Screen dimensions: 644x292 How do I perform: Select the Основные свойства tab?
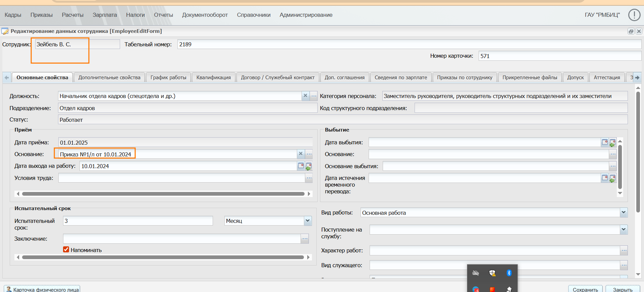tap(42, 77)
